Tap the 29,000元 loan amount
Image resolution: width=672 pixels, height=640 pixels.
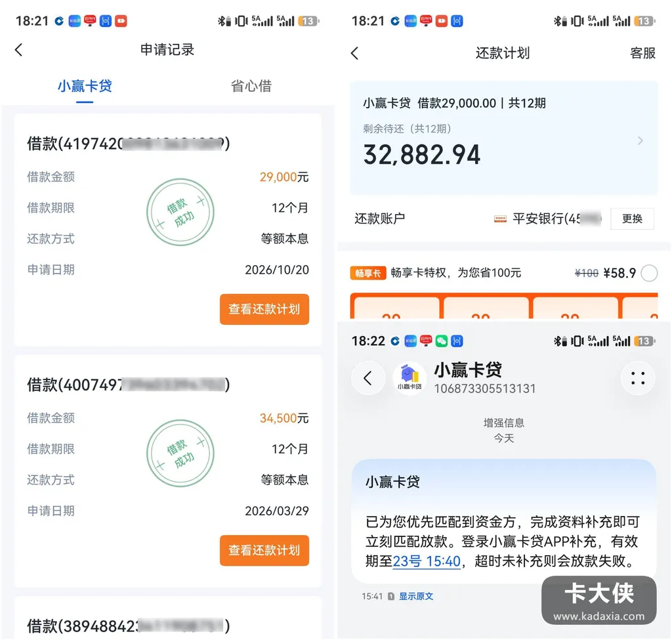click(283, 177)
